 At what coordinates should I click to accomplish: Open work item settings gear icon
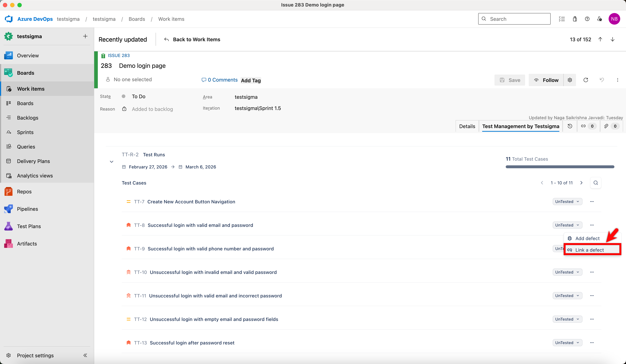570,80
